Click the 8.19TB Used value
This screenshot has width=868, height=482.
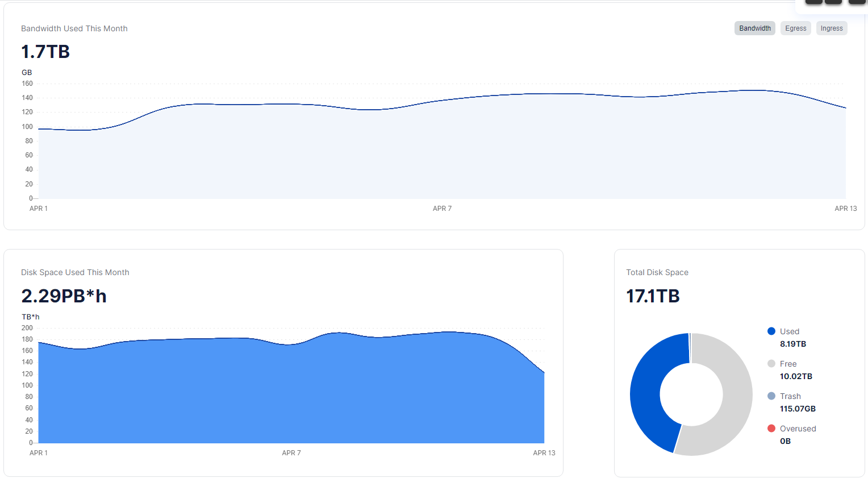(792, 344)
